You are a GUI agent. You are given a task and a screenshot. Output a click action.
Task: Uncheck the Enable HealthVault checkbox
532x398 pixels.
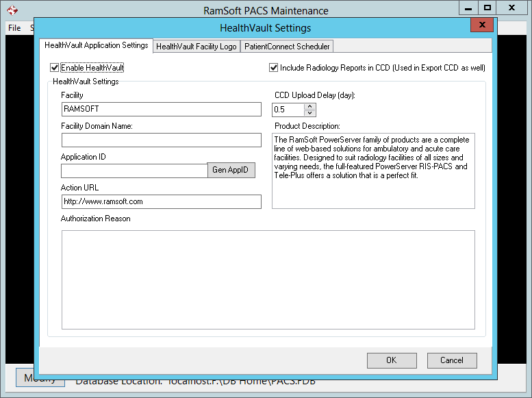pos(55,68)
